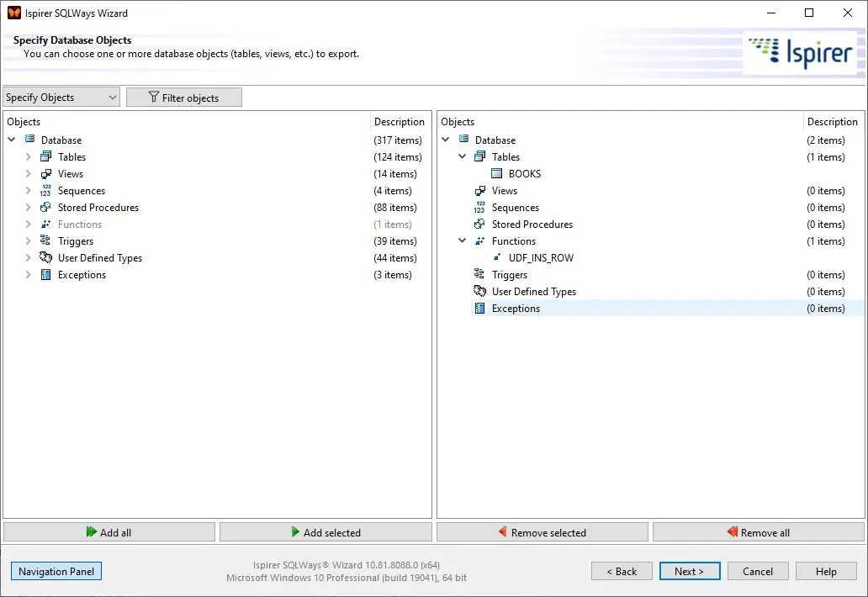Click the Tables icon in the right panel
This screenshot has width=868, height=597.
[x=480, y=156]
